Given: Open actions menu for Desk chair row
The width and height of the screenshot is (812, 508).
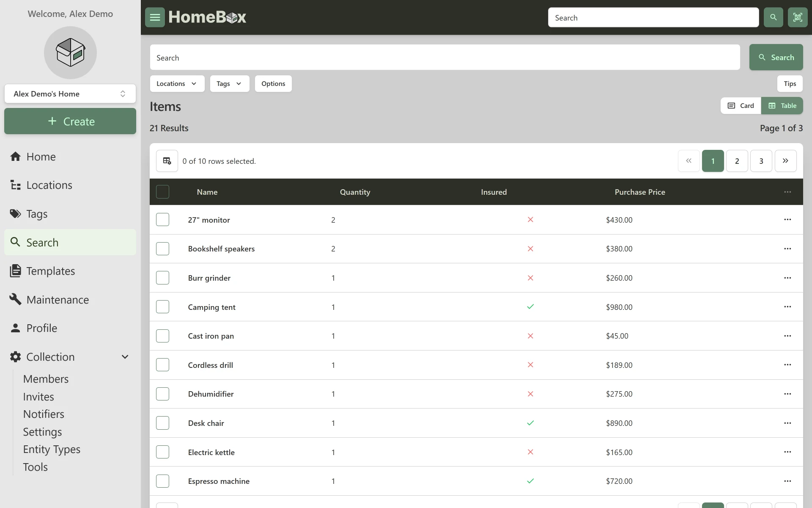Looking at the screenshot, I should pos(787,423).
